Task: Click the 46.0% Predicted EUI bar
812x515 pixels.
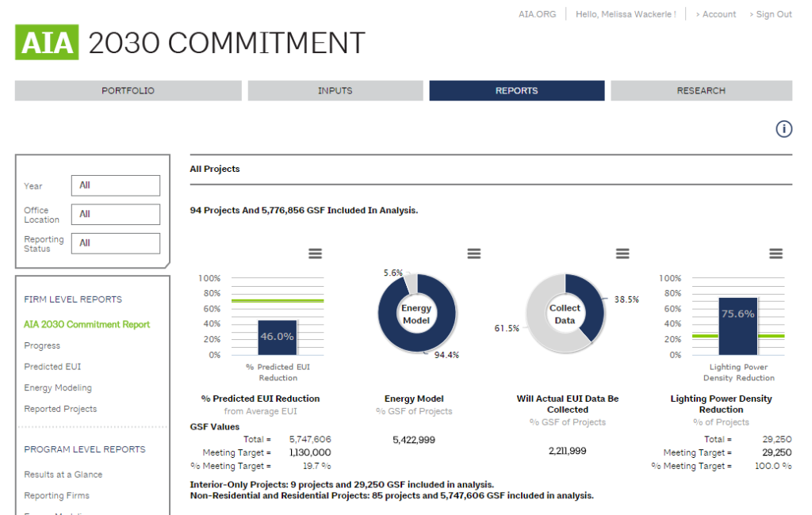Action: 277,337
